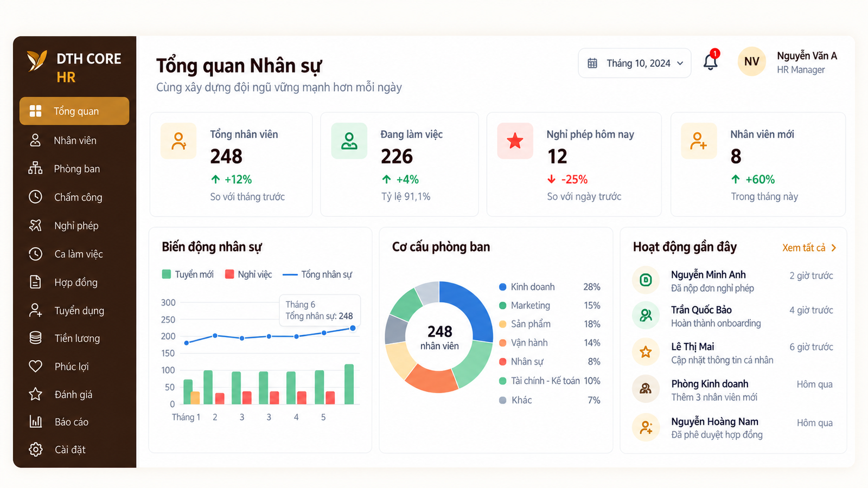The height and width of the screenshot is (488, 868).
Task: Click the Tiền lương coins icon
Action: pyautogui.click(x=35, y=338)
